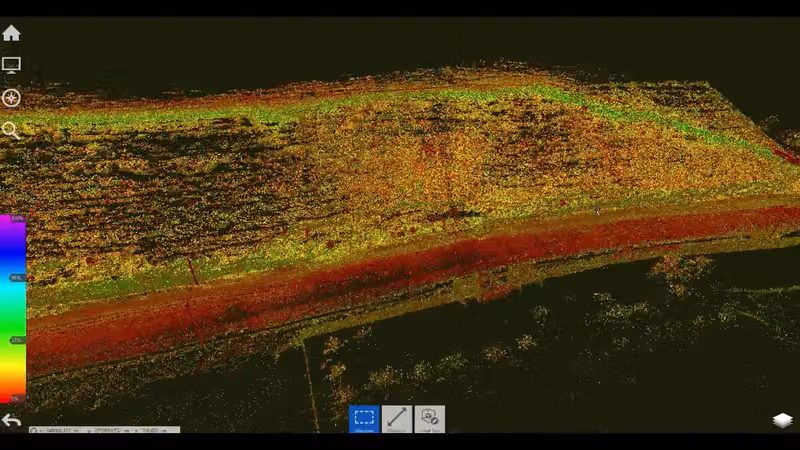Open the compass navigation tool
This screenshot has height=450, width=800.
coord(11,98)
